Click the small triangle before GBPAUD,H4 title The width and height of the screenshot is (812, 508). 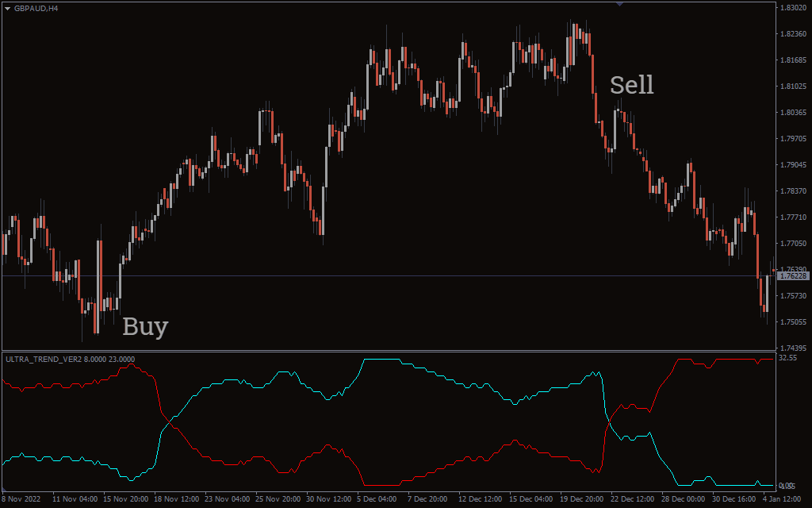[7, 8]
